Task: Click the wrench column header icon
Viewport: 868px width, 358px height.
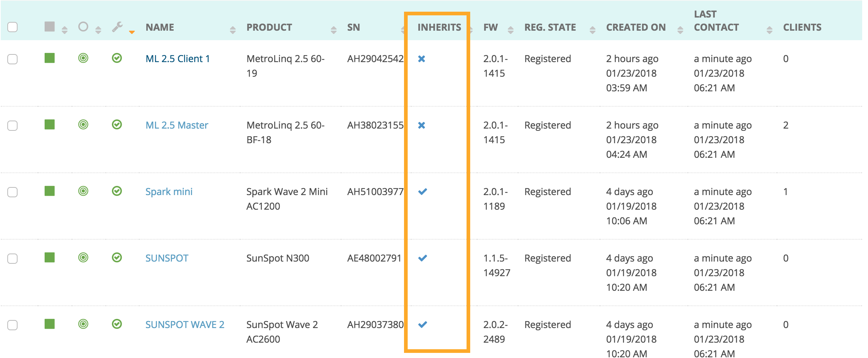Action: click(x=117, y=27)
